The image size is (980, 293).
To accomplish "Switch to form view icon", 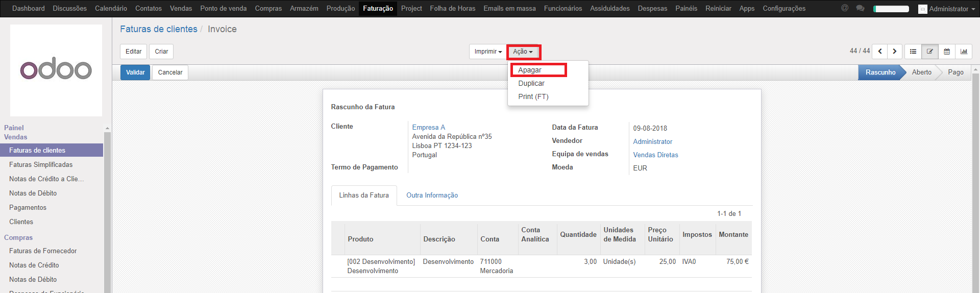I will click(x=930, y=52).
